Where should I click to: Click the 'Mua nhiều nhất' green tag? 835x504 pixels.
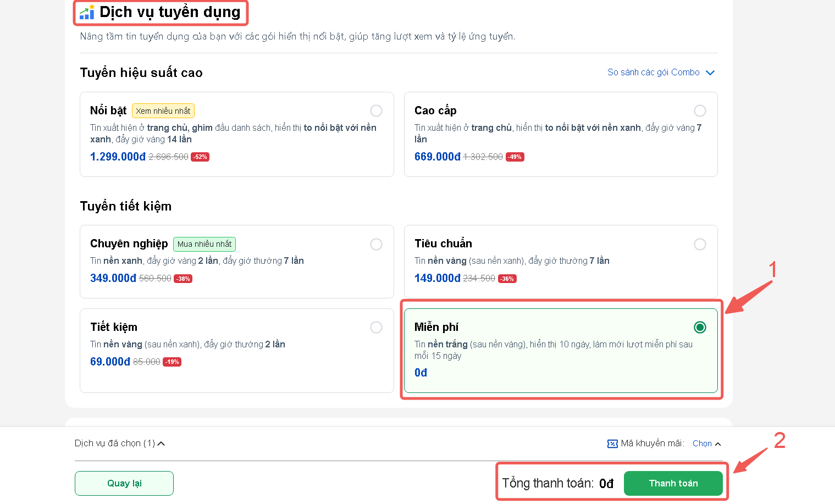point(204,244)
